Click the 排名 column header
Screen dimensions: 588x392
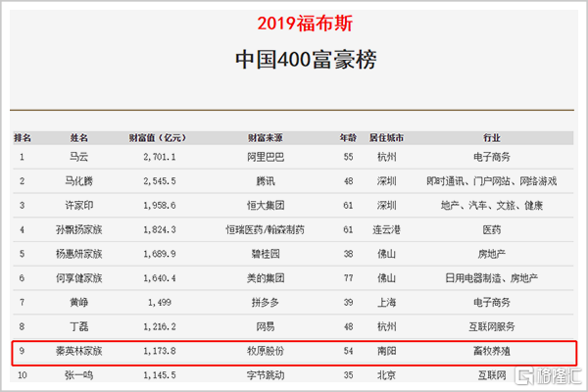click(x=23, y=138)
